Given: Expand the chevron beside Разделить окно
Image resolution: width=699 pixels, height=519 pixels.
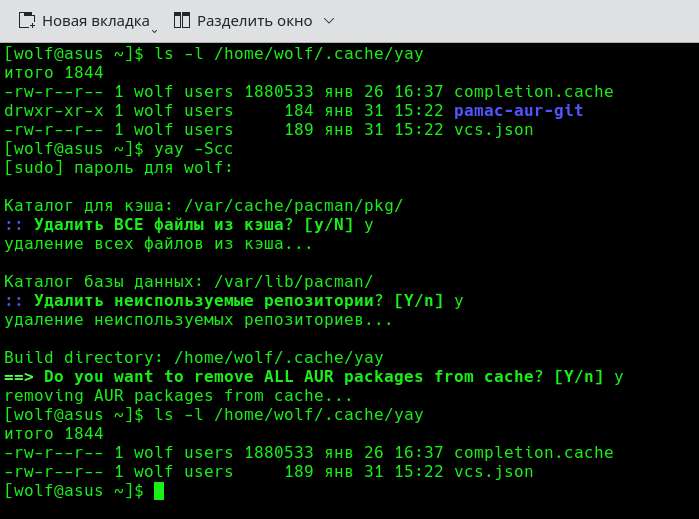Looking at the screenshot, I should pos(329,20).
